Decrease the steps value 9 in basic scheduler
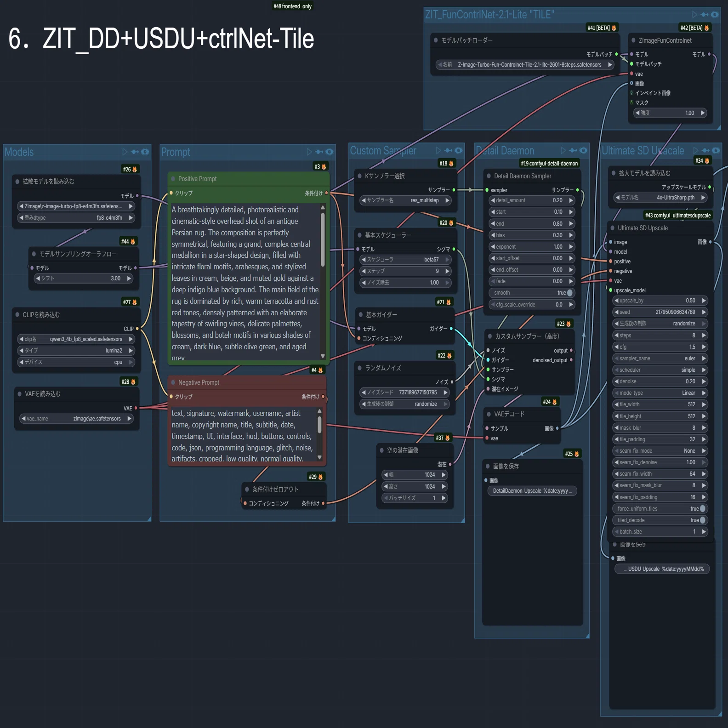Viewport: 728px width, 728px height. [x=364, y=271]
